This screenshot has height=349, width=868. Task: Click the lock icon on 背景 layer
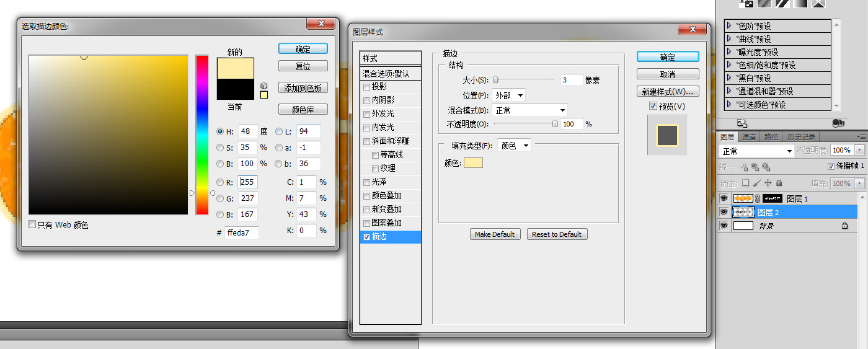pos(844,226)
